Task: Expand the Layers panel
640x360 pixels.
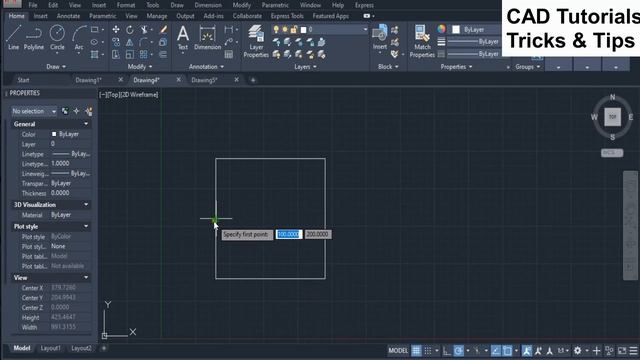Action: click(305, 67)
